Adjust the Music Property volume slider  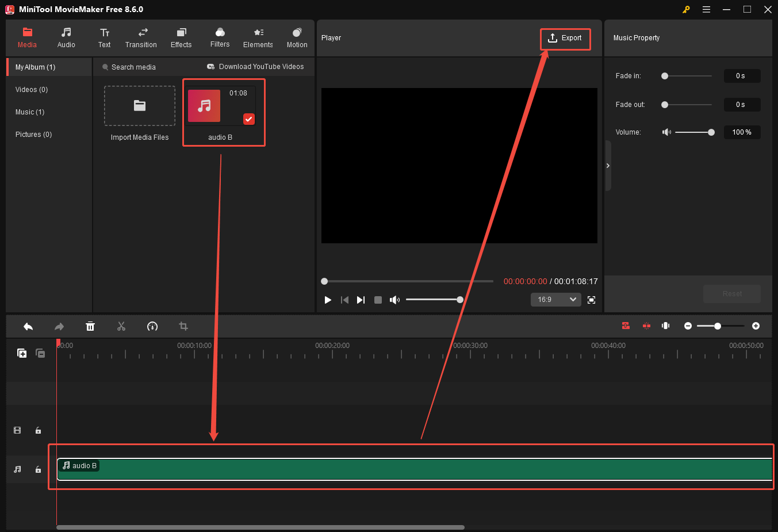click(695, 132)
